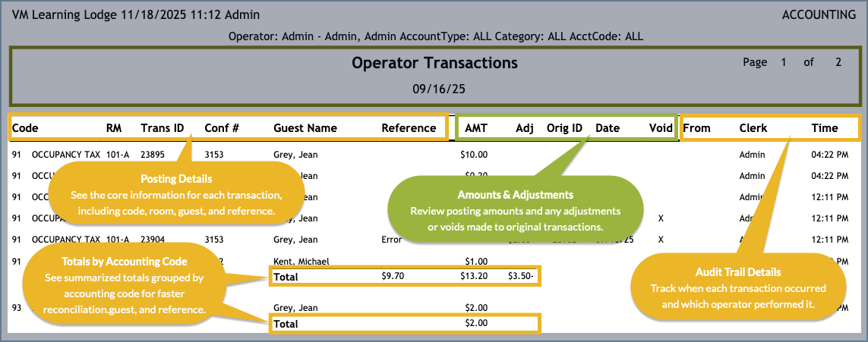Select the Clerk column header
The height and width of the screenshot is (342, 868).
click(x=753, y=128)
